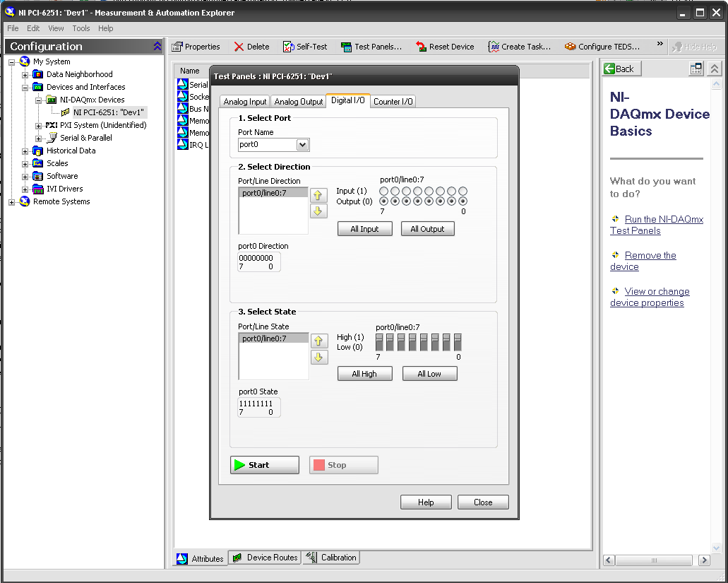Click the Properties toolbar icon

pyautogui.click(x=177, y=47)
